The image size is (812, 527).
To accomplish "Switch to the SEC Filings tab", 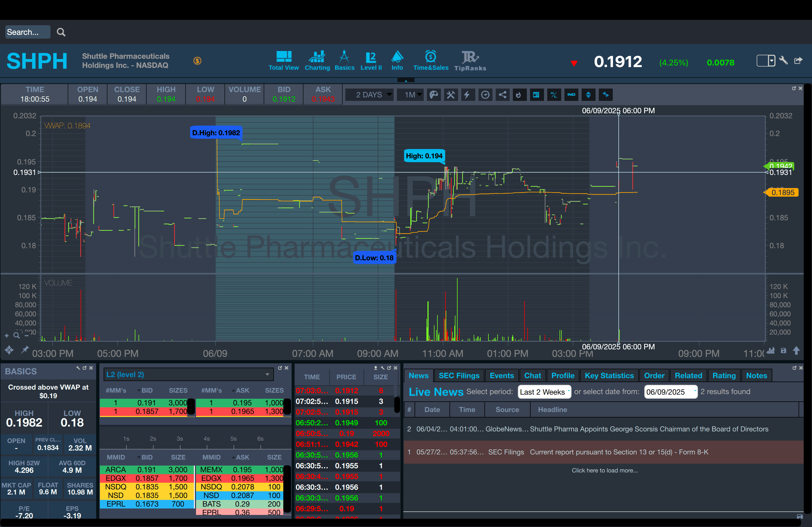I will [459, 376].
